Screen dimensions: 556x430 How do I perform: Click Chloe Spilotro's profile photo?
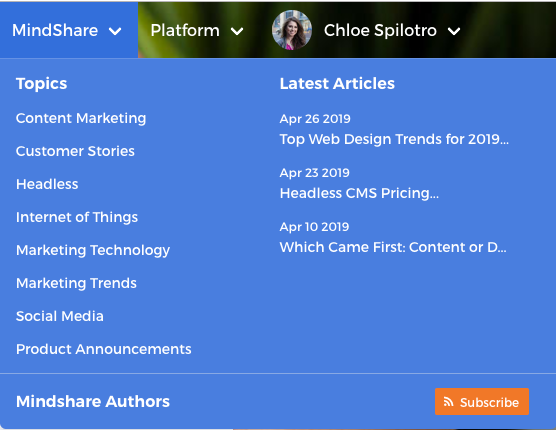(x=292, y=30)
